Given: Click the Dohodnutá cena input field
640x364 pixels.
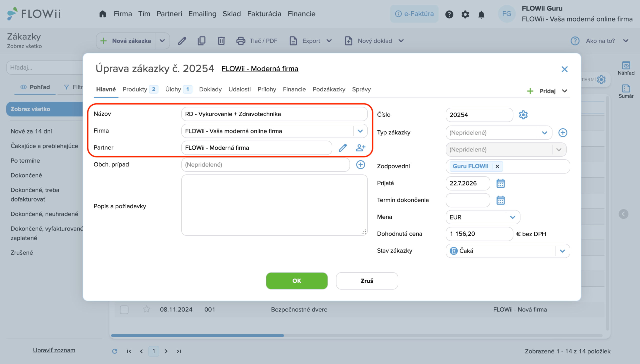Looking at the screenshot, I should tap(479, 234).
